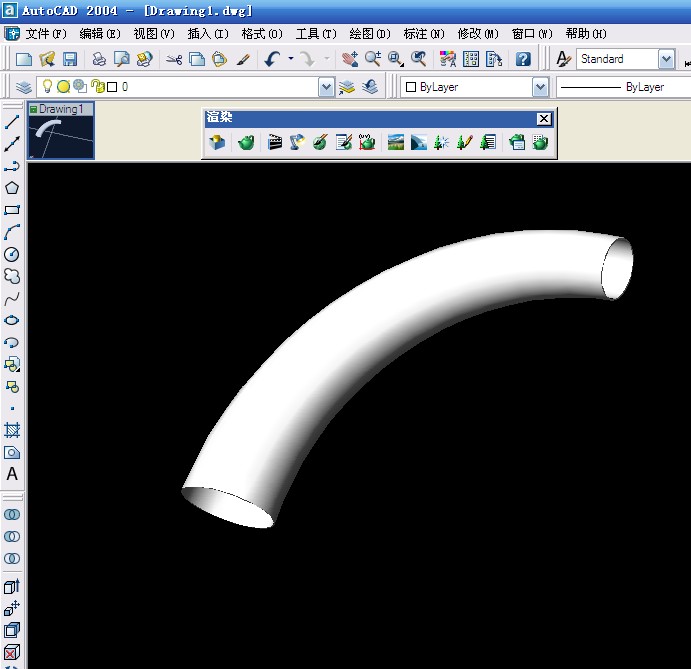Viewport: 691px width, 669px height.
Task: Open the DesignCenter tool
Action: (x=471, y=59)
